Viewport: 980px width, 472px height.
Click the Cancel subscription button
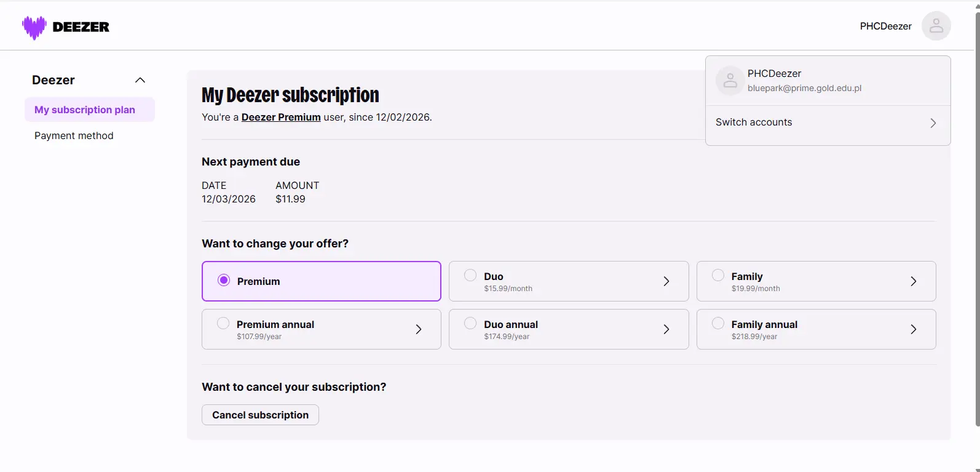(260, 415)
